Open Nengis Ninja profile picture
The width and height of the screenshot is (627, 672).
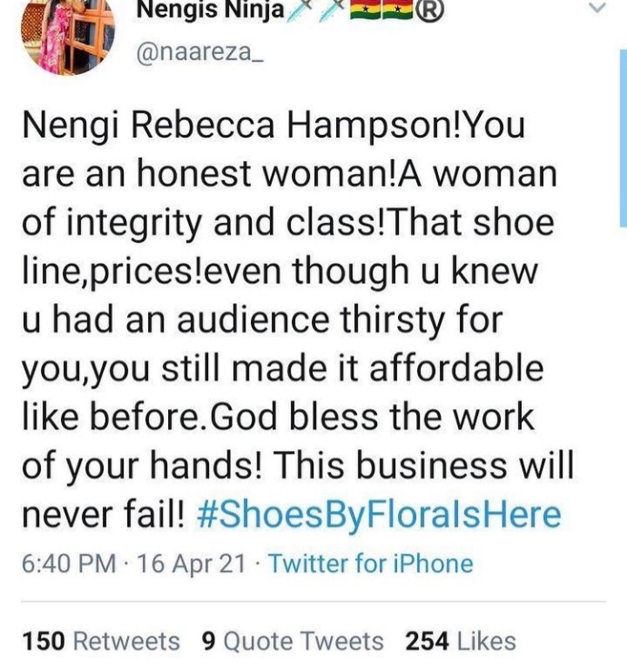68,37
